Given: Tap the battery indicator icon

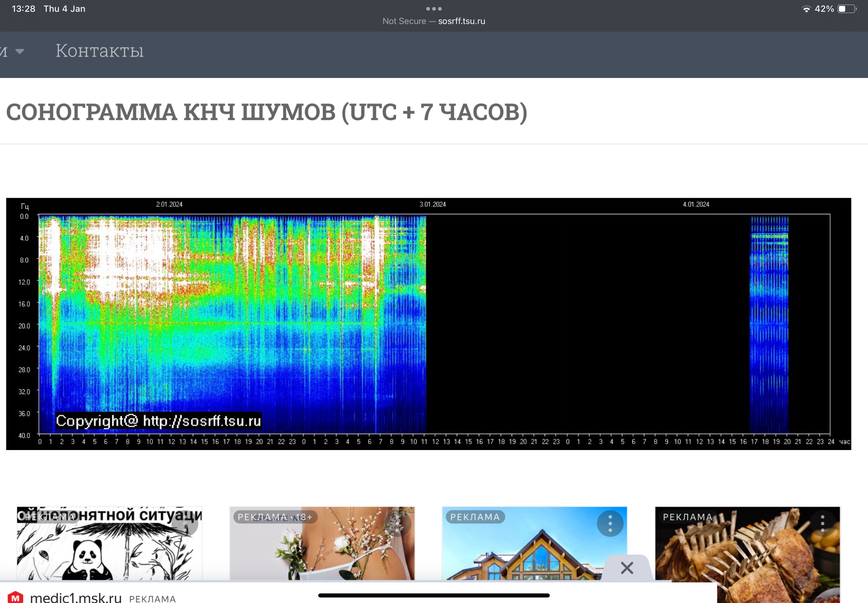Looking at the screenshot, I should pyautogui.click(x=847, y=9).
